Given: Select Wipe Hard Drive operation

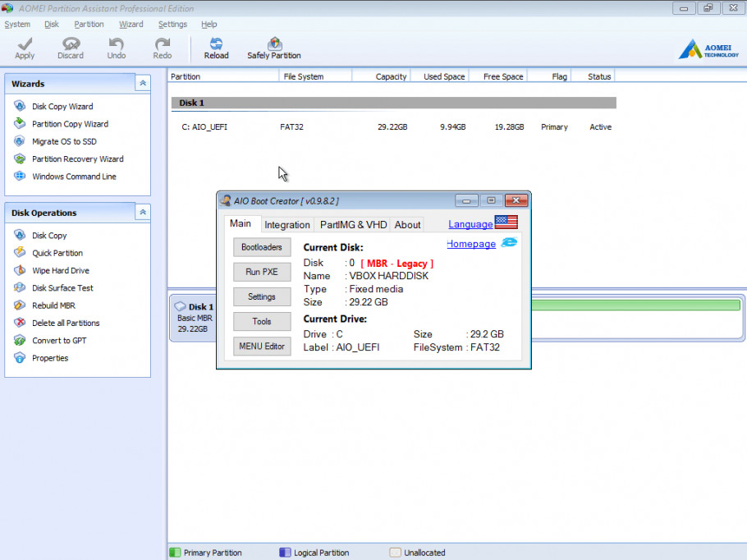Looking at the screenshot, I should pyautogui.click(x=61, y=270).
